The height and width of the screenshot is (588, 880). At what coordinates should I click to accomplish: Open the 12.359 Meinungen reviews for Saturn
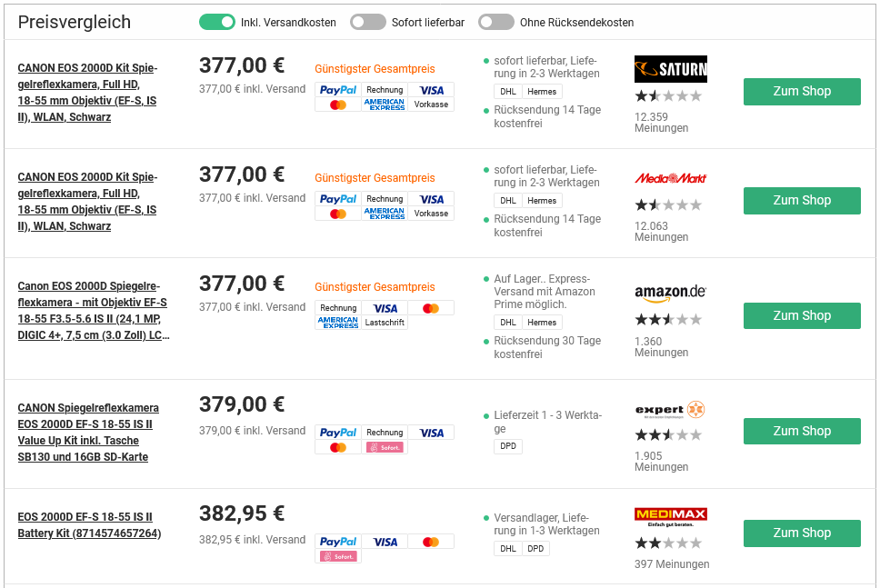[x=661, y=122]
